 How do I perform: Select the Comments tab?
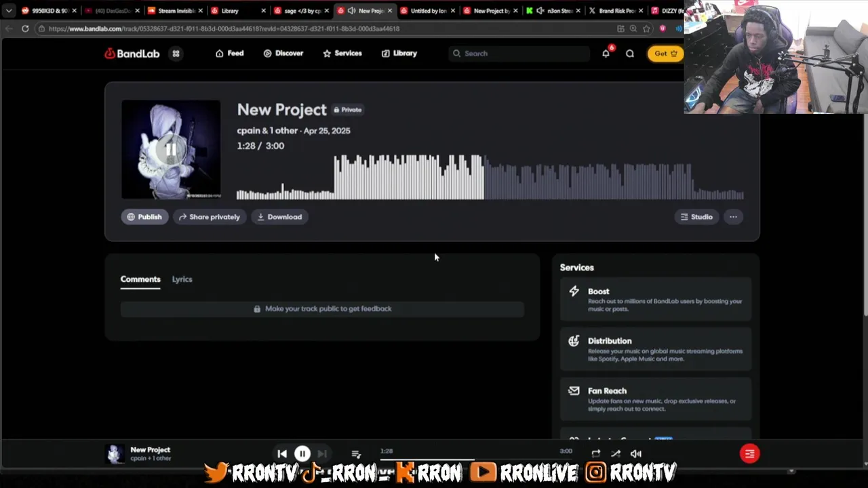[x=140, y=279]
